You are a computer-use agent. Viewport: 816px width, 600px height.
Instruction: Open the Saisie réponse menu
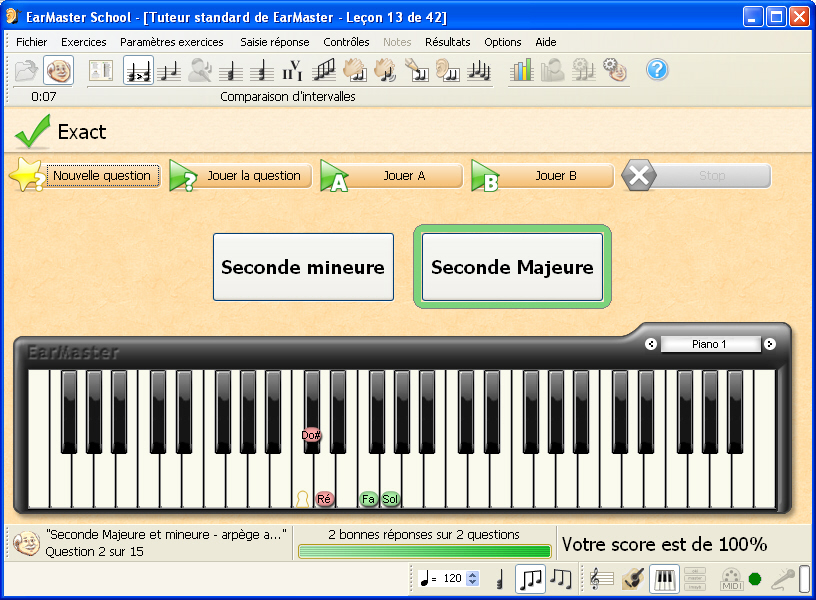275,42
